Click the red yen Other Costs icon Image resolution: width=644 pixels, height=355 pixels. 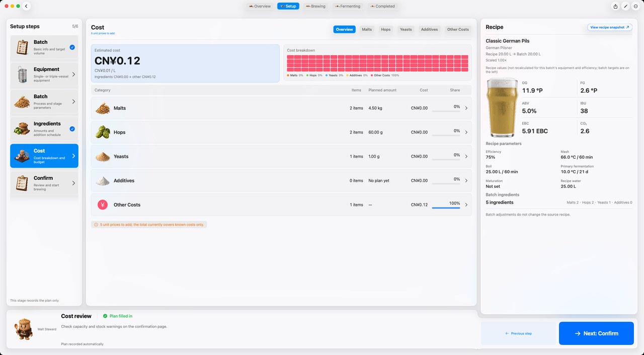point(103,205)
